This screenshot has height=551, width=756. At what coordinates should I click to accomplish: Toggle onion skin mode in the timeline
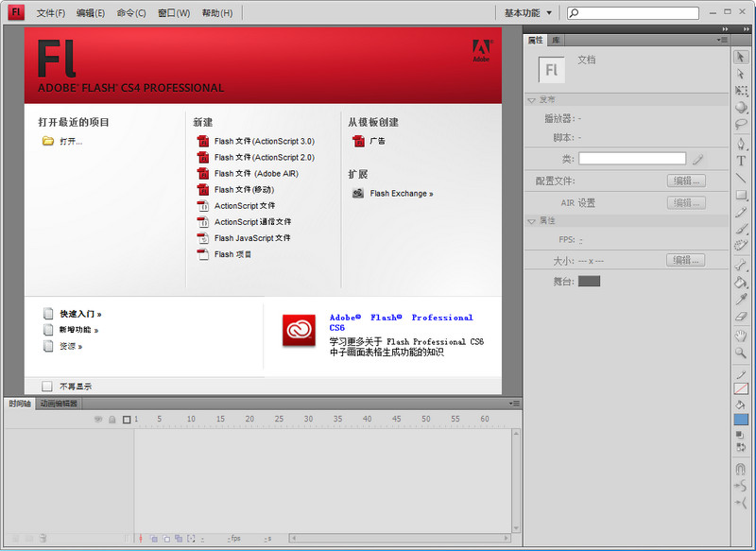[154, 539]
